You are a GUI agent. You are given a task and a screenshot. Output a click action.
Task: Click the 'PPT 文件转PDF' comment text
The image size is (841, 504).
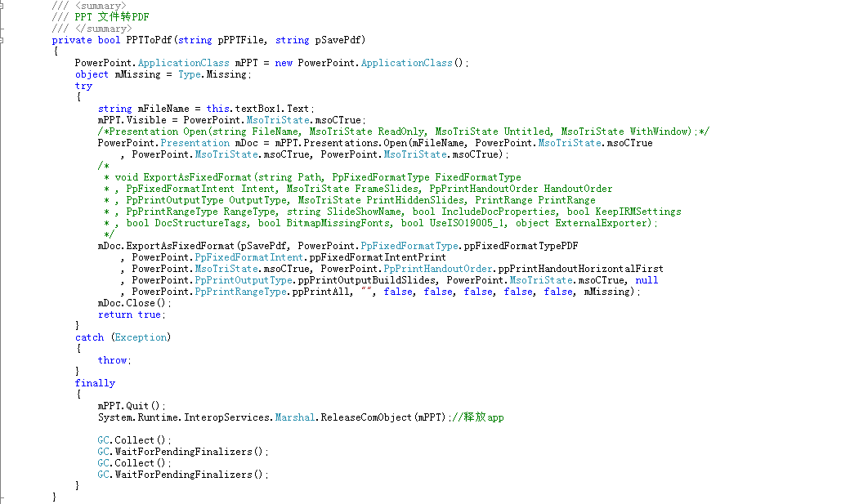point(111,17)
